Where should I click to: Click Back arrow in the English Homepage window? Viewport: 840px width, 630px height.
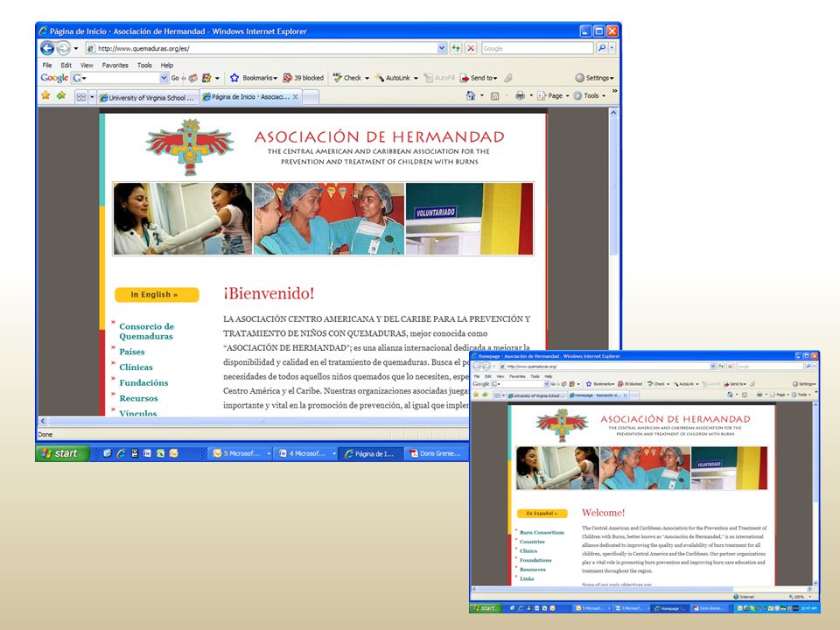click(477, 367)
